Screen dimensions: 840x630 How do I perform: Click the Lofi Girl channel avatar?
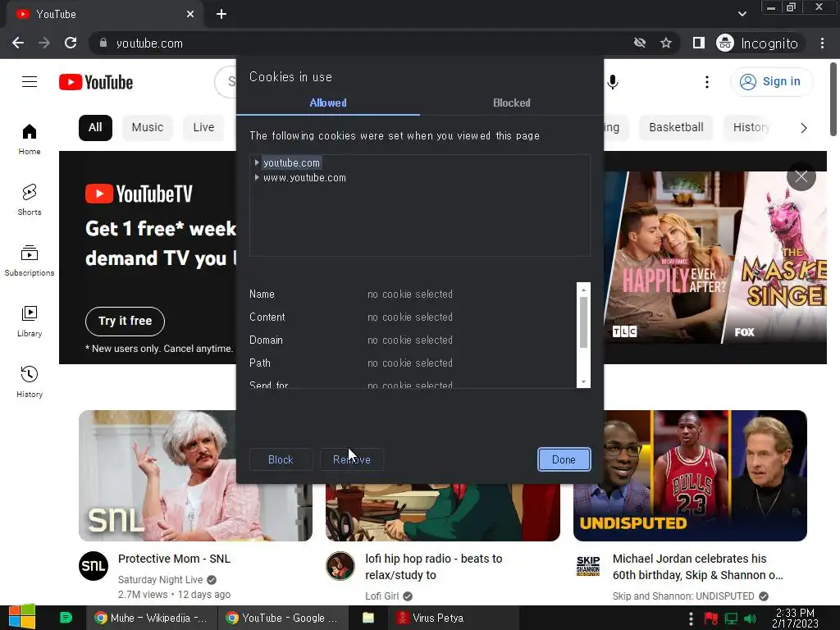pos(340,566)
